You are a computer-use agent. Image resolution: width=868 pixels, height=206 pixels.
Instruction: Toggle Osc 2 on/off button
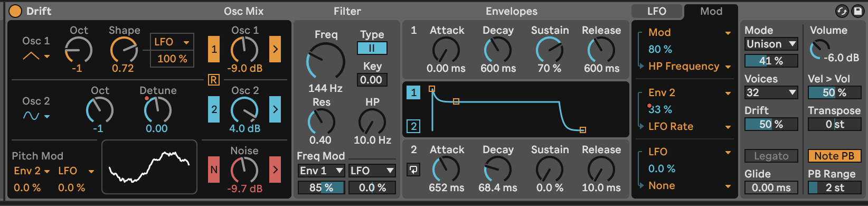tap(214, 109)
